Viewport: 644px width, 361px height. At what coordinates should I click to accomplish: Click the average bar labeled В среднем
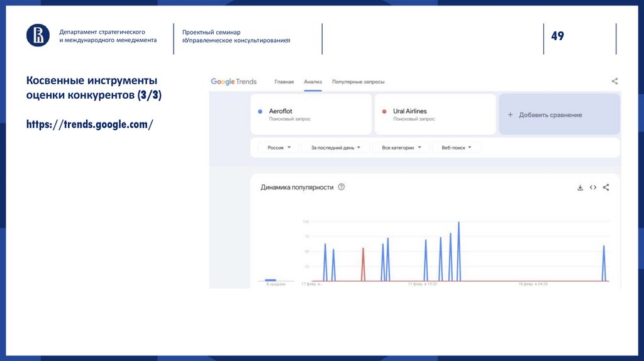(270, 280)
